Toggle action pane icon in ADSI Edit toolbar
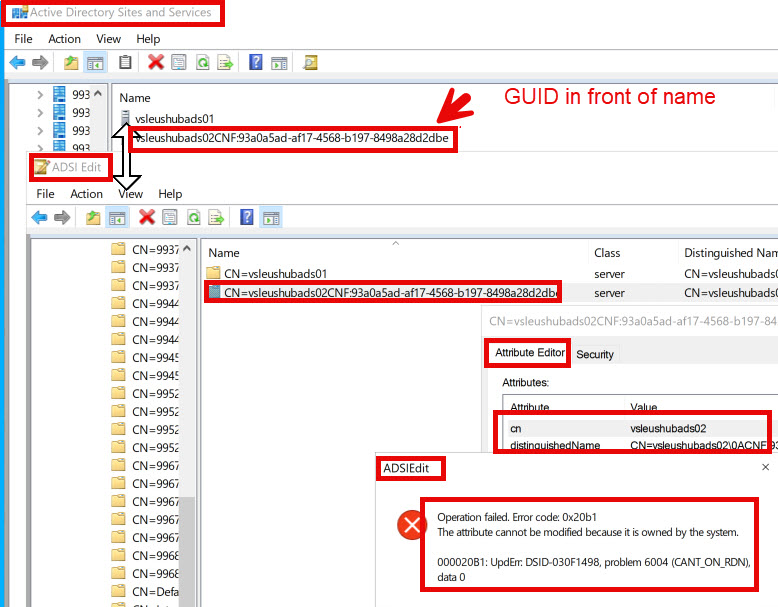The height and width of the screenshot is (607, 778). coord(271,217)
